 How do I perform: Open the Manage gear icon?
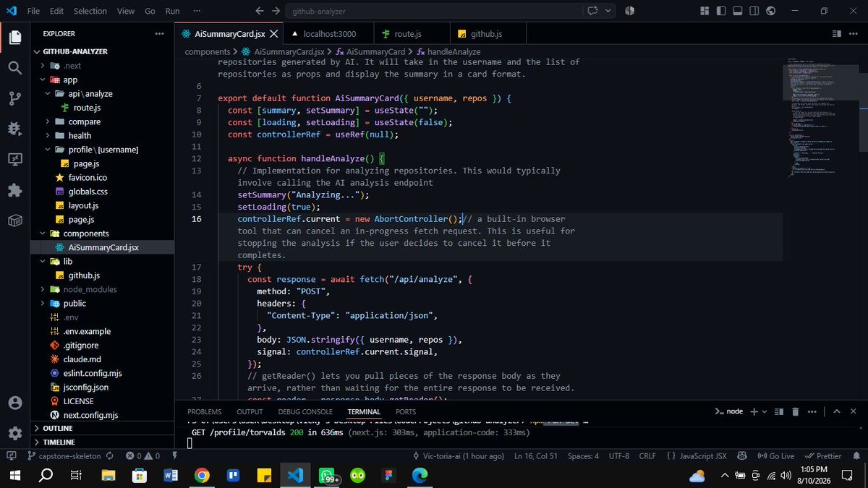[15, 433]
